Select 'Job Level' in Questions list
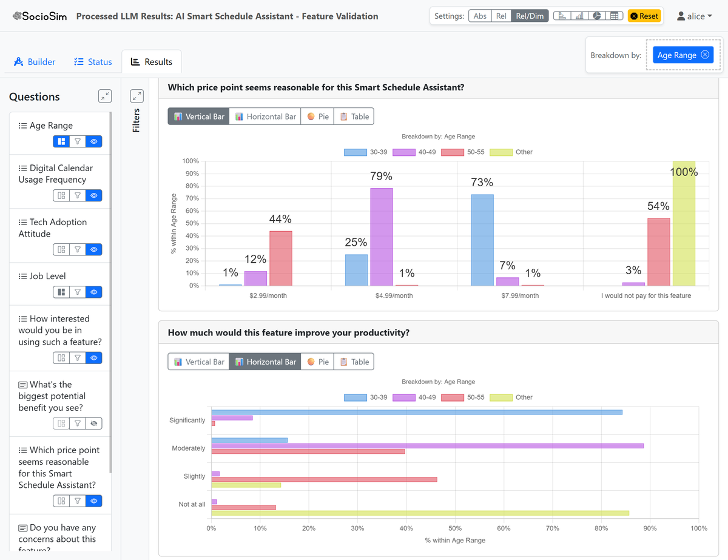Image resolution: width=728 pixels, height=560 pixels. (47, 276)
